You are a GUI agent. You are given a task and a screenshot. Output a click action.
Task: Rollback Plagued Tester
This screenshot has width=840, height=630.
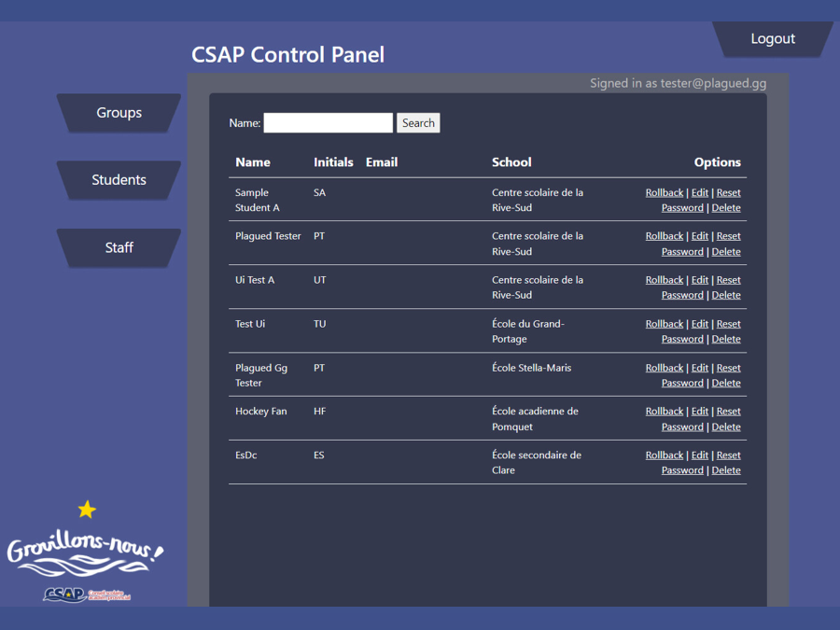pos(665,236)
